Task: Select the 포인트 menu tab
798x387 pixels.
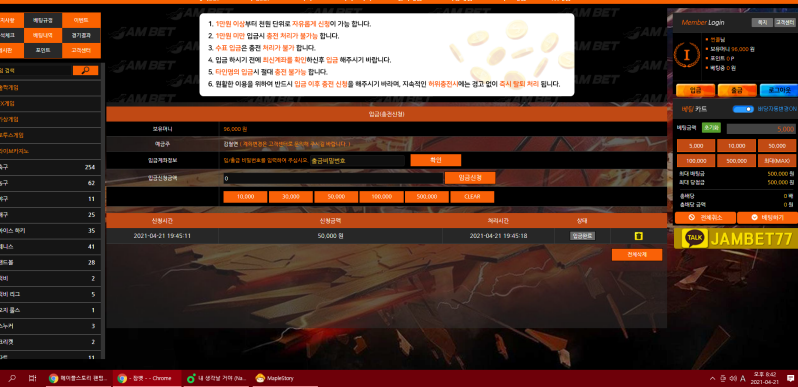Action: click(x=43, y=50)
